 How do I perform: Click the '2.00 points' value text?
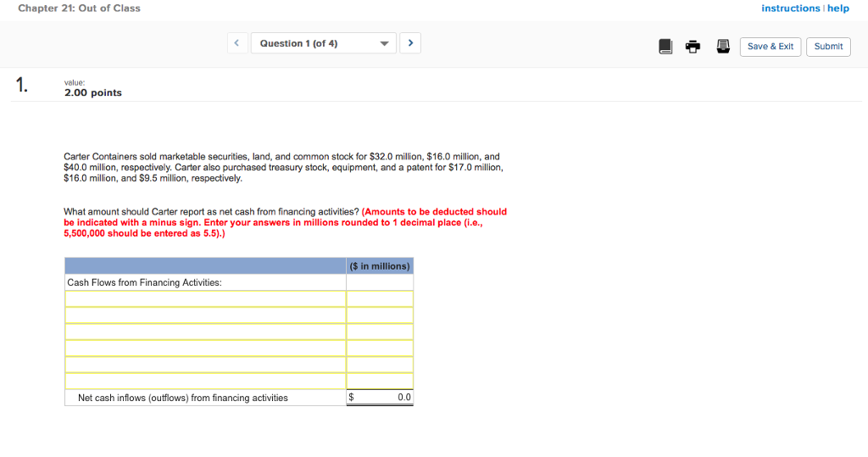pyautogui.click(x=93, y=92)
